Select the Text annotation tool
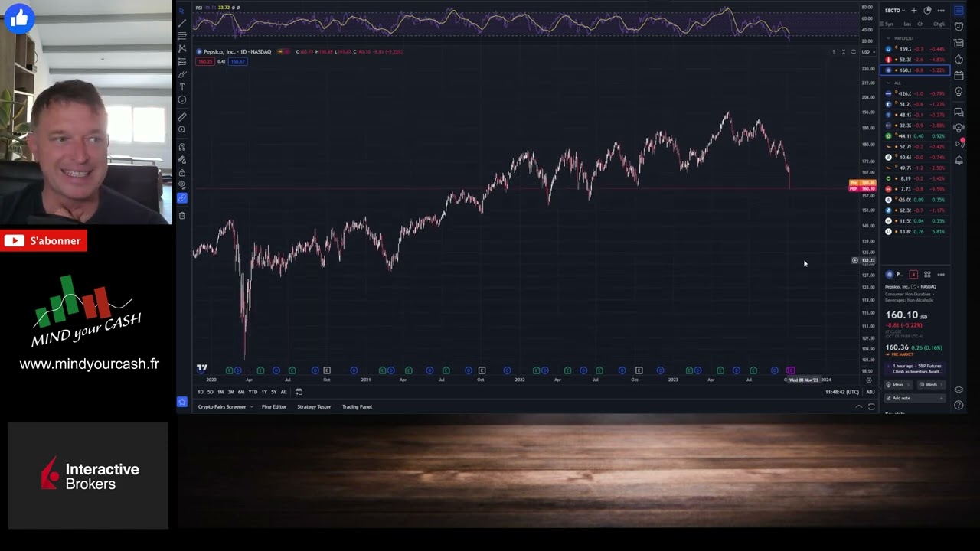This screenshot has width=980, height=551. click(x=181, y=87)
